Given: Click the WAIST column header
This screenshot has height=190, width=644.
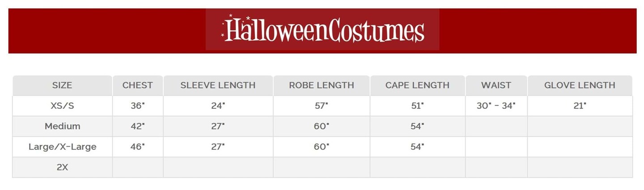Looking at the screenshot, I should click(x=496, y=85).
